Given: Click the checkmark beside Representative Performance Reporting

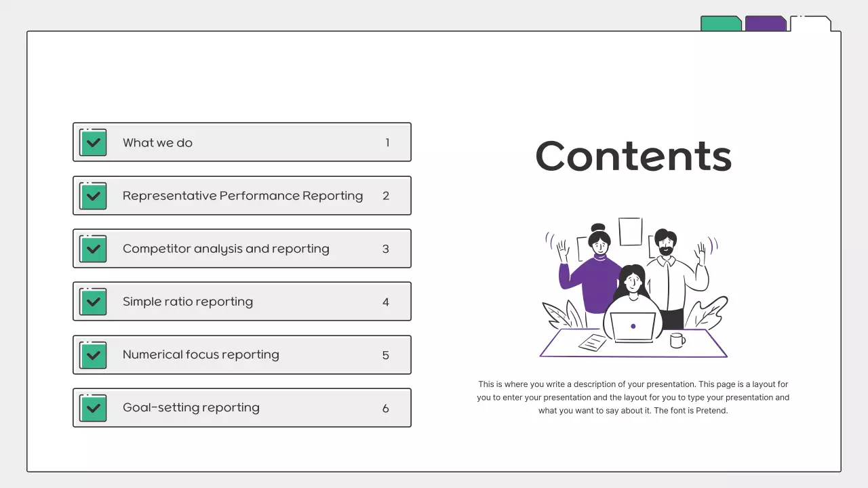Looking at the screenshot, I should [x=93, y=195].
